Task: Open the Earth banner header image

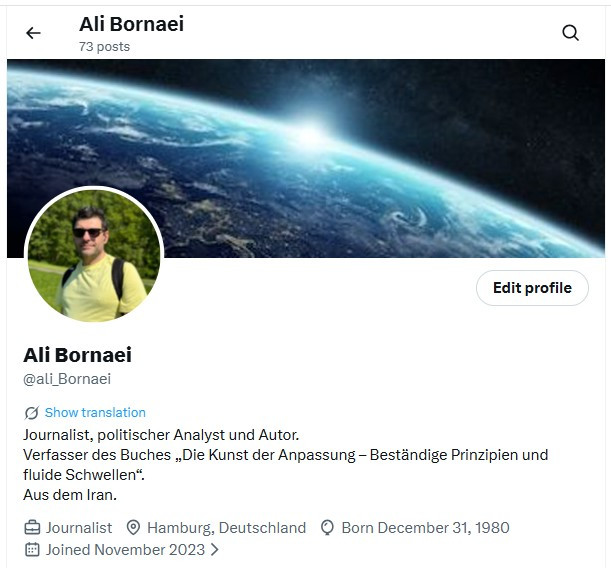Action: [x=306, y=158]
